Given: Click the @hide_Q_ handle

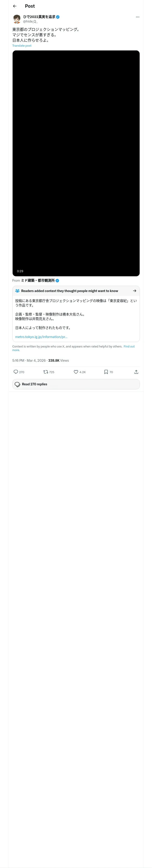Looking at the screenshot, I should (30, 21).
